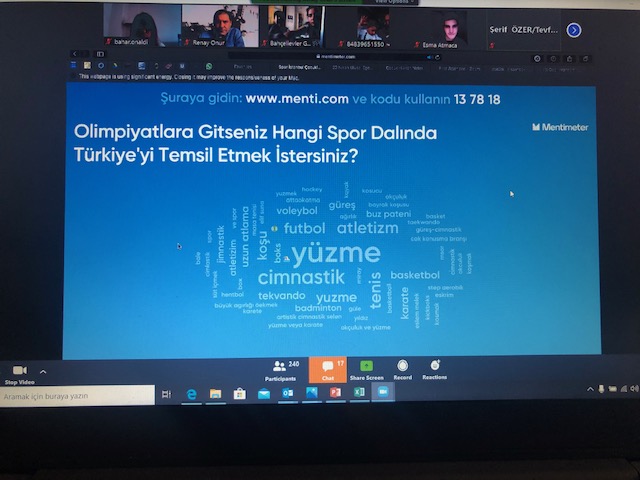The width and height of the screenshot is (640, 480).
Task: Click the green Share Screen button
Action: [367, 370]
